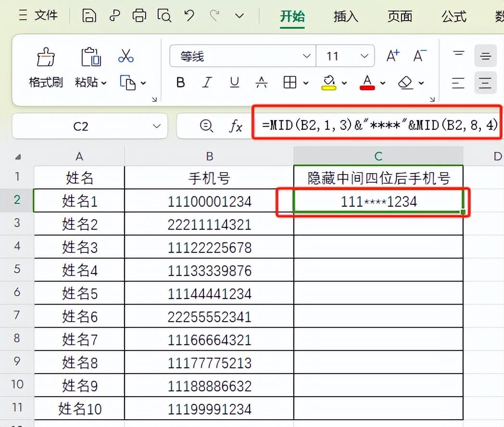
Task: Click the 手机号 header cell
Action: [209, 177]
